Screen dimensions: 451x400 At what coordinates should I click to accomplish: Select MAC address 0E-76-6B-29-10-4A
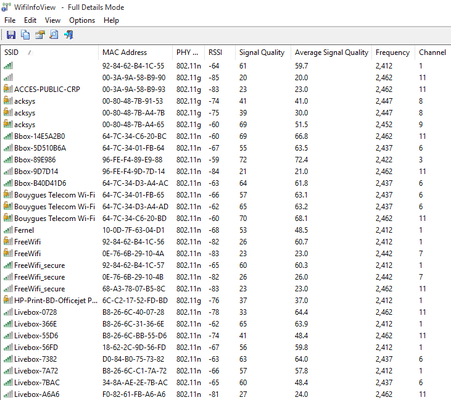pos(133,253)
